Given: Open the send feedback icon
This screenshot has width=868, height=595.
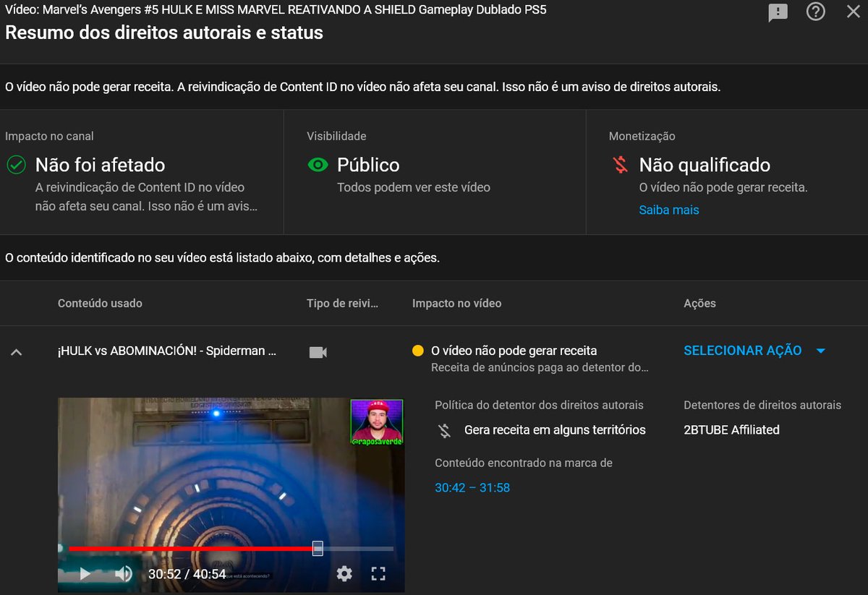Looking at the screenshot, I should click(778, 12).
